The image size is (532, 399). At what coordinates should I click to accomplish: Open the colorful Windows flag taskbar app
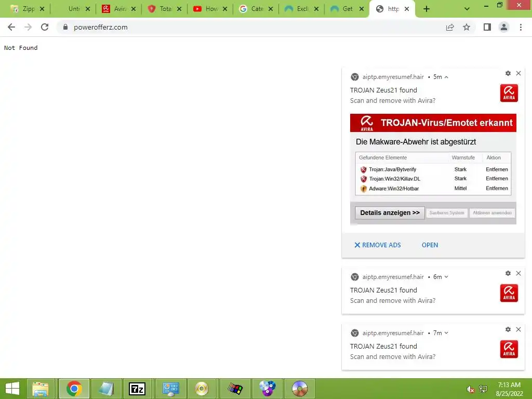pyautogui.click(x=235, y=389)
